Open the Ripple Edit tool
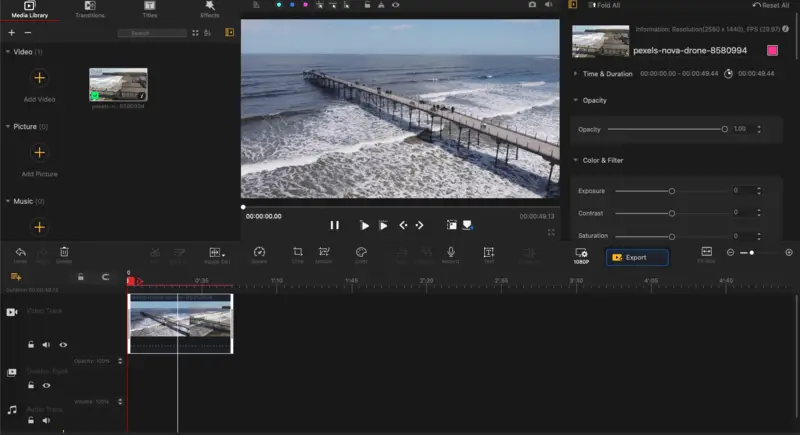This screenshot has height=435, width=800. pos(217,254)
